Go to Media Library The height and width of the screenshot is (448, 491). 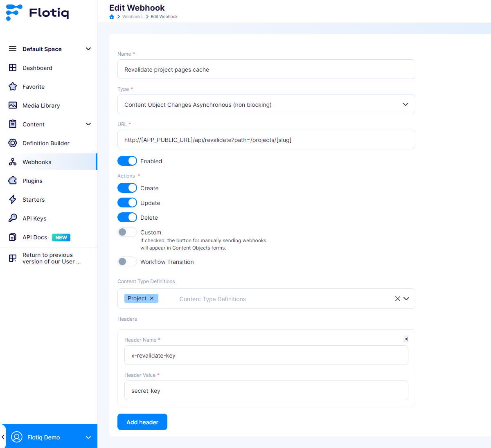(x=49, y=105)
